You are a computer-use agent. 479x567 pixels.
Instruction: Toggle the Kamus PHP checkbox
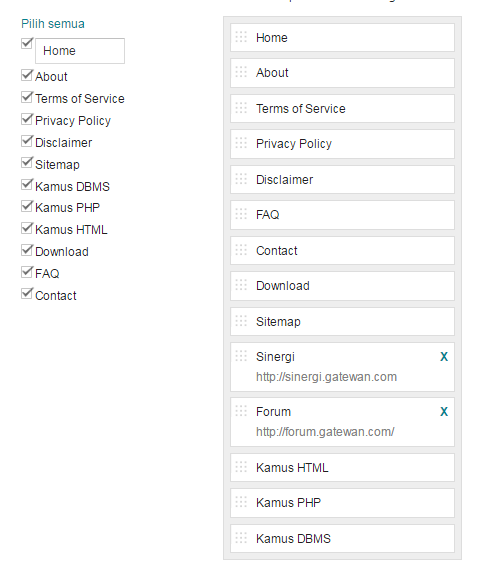click(27, 206)
